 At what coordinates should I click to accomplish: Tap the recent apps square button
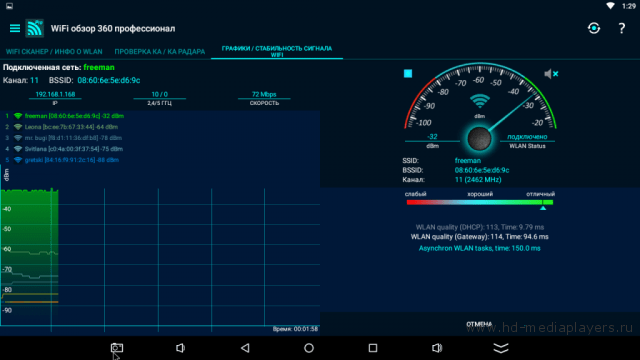point(373,348)
